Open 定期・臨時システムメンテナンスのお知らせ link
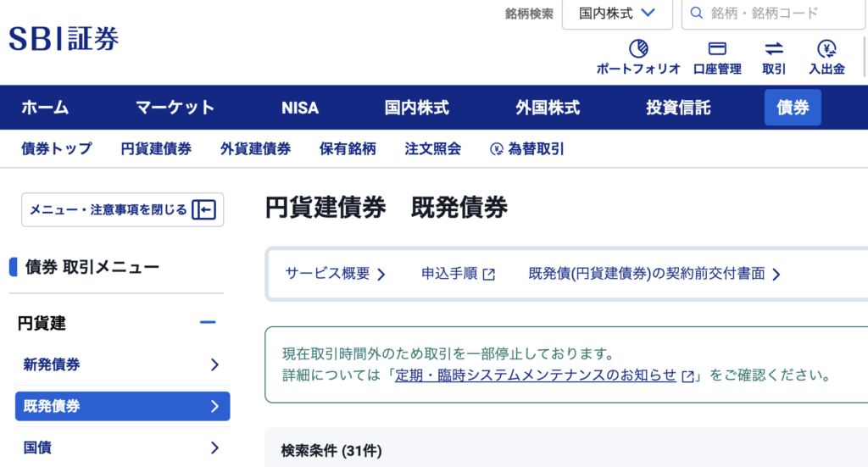 [x=536, y=375]
